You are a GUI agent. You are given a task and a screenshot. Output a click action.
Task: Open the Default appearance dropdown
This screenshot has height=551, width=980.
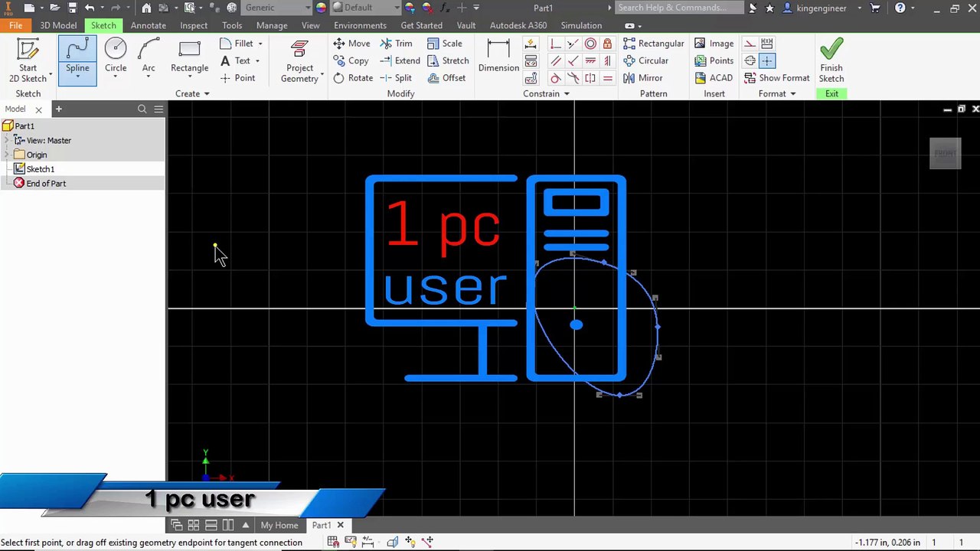pyautogui.click(x=397, y=8)
